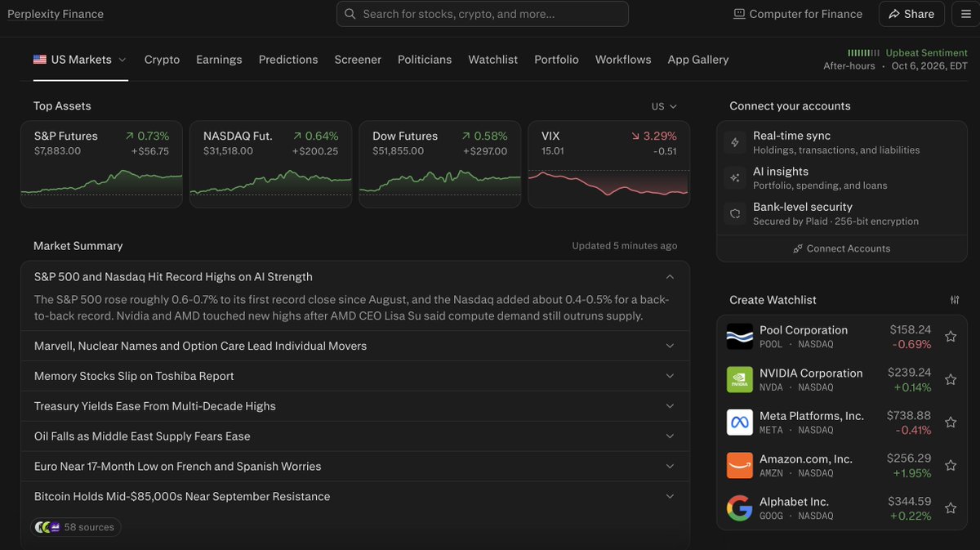Open the Dow Futures chart card
The height and width of the screenshot is (550, 980).
coord(440,164)
